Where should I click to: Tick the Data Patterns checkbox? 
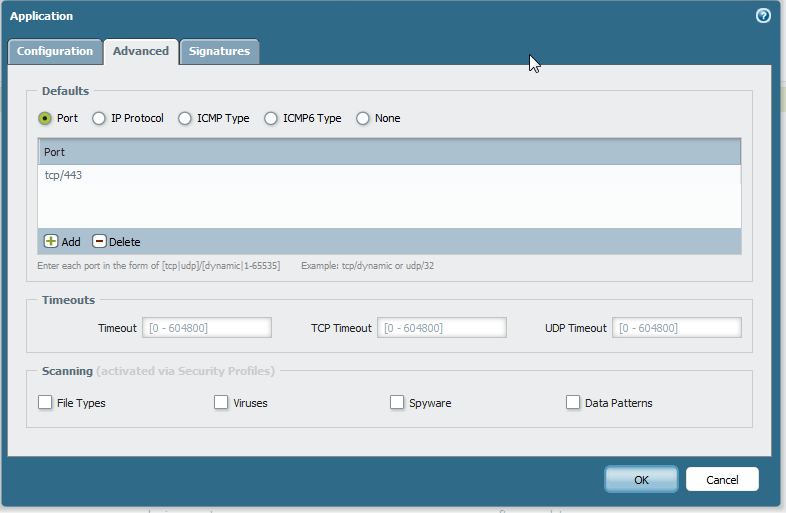tap(573, 403)
